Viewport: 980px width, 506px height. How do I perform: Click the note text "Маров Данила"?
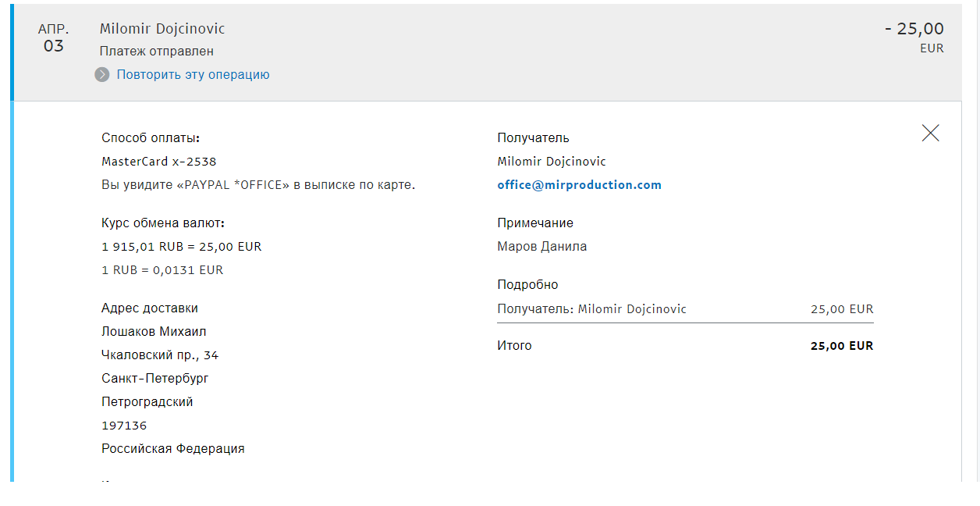(541, 247)
